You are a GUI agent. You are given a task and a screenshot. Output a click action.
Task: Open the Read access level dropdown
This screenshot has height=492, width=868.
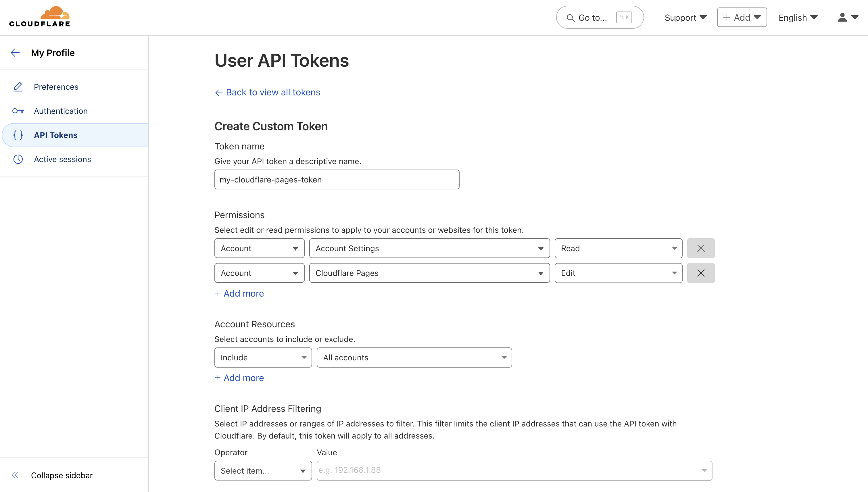[618, 248]
